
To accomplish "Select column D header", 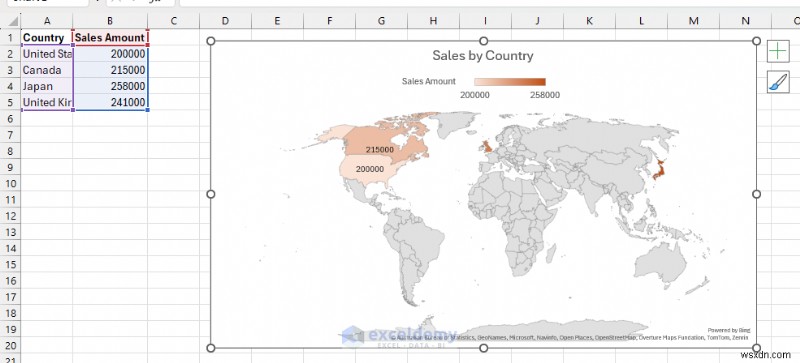I will (x=225, y=21).
